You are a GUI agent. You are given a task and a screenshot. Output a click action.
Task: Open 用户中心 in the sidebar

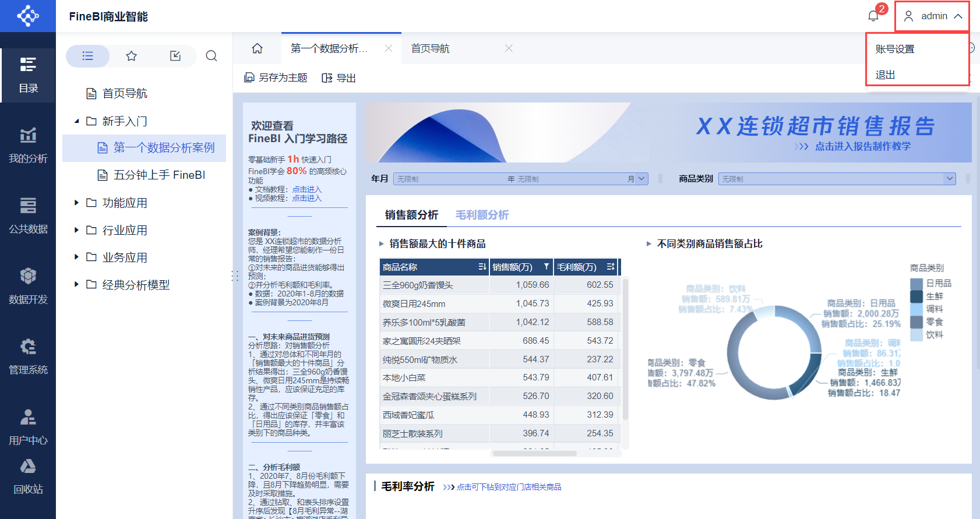pyautogui.click(x=28, y=428)
